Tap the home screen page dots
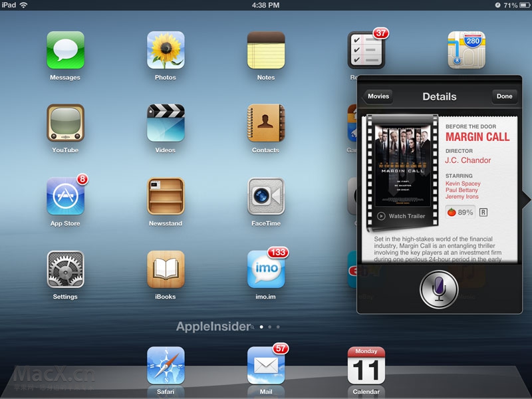 coord(270,327)
